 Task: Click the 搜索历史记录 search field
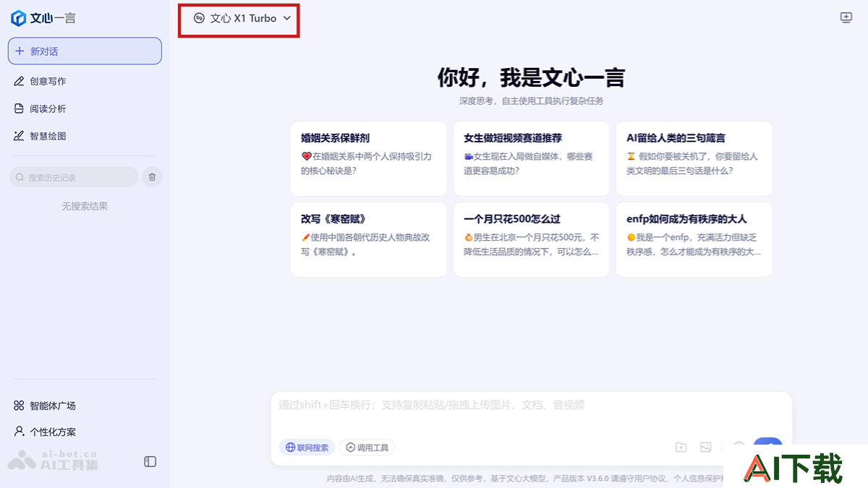73,177
